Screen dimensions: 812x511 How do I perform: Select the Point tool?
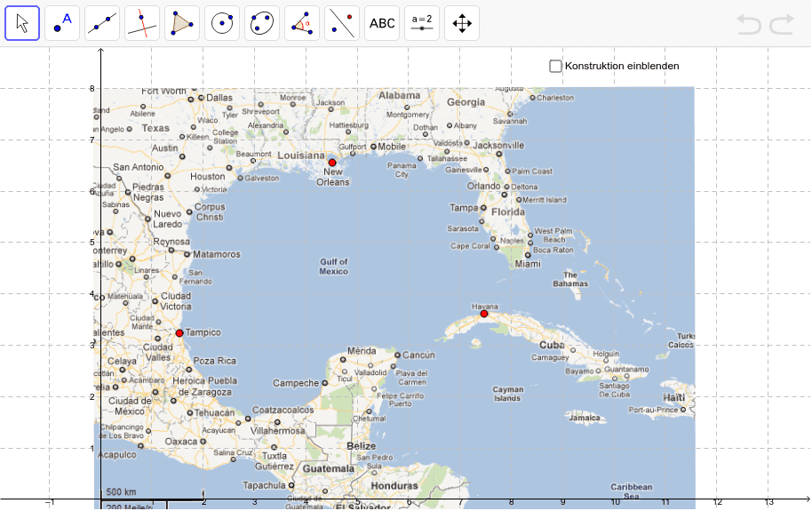click(62, 23)
